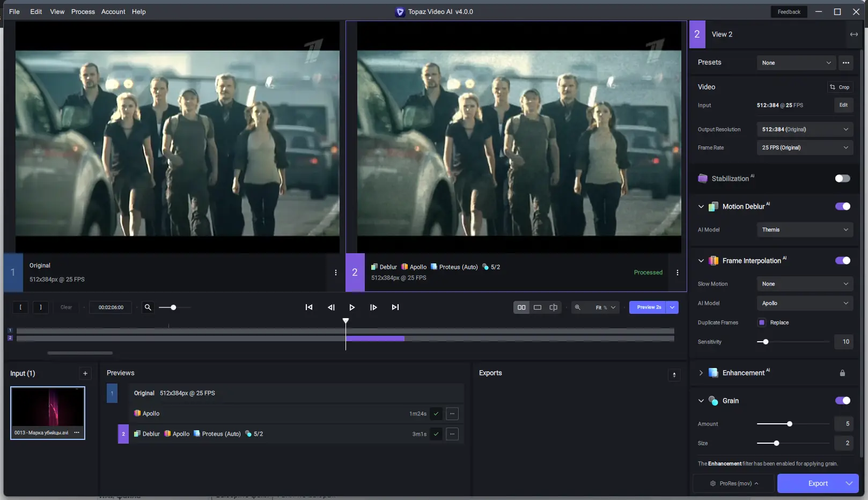Open ProRes (mov) output settings
868x500 pixels.
(734, 483)
